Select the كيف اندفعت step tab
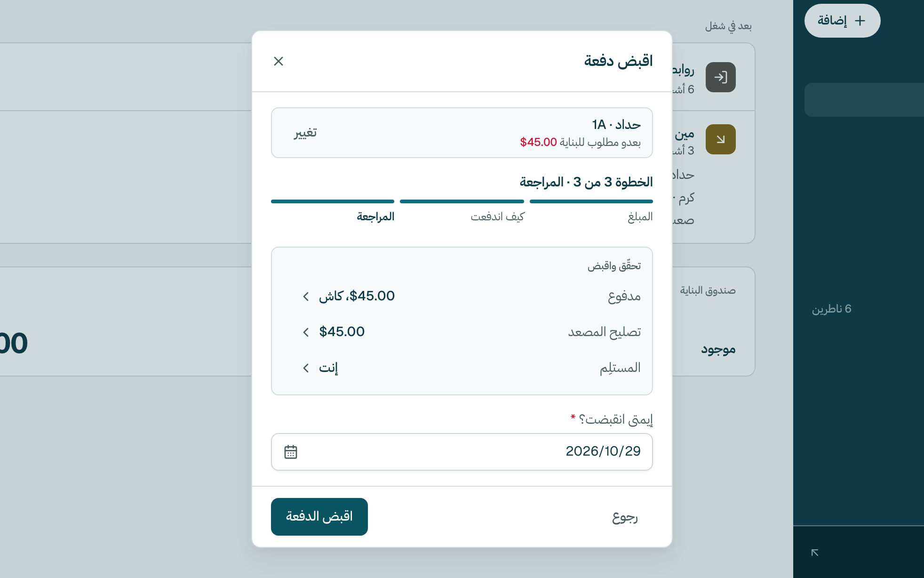The height and width of the screenshot is (578, 924). point(497,217)
